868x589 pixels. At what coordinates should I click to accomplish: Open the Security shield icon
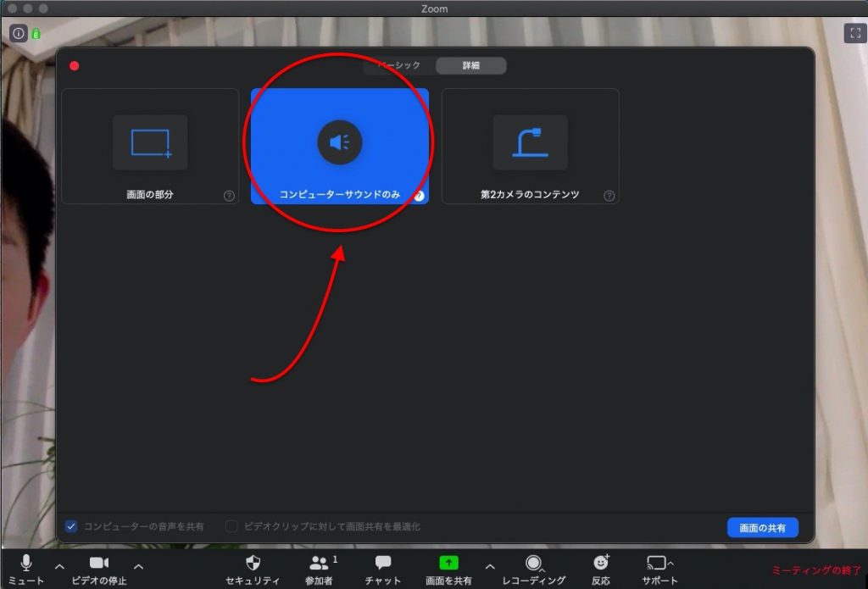pyautogui.click(x=253, y=564)
